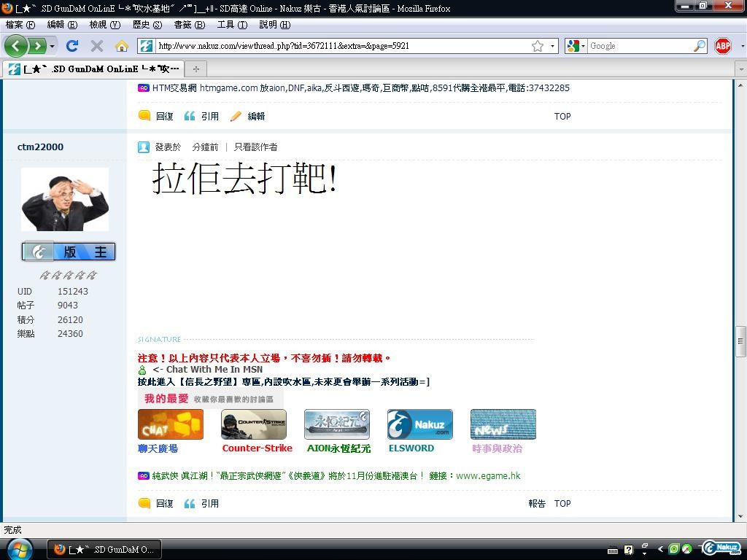The image size is (747, 560).
Task: Click the 版主 moderator badge
Action: click(69, 252)
